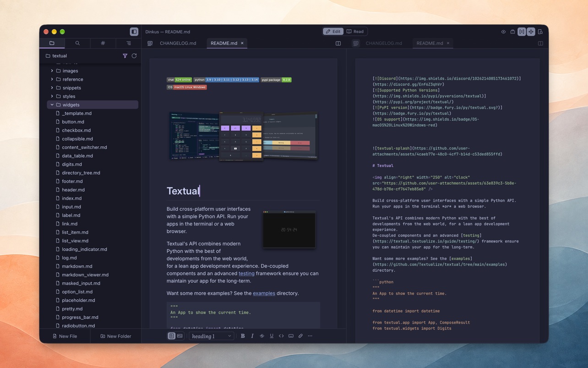
Task: Toggle the centered layout bracket button
Action: 522,32
